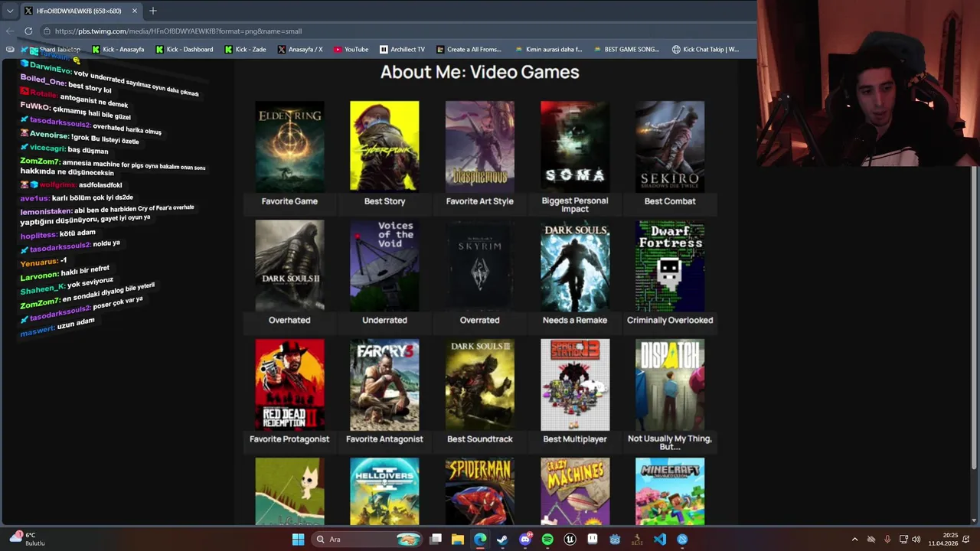Open Discord from the taskbar

pos(525,540)
